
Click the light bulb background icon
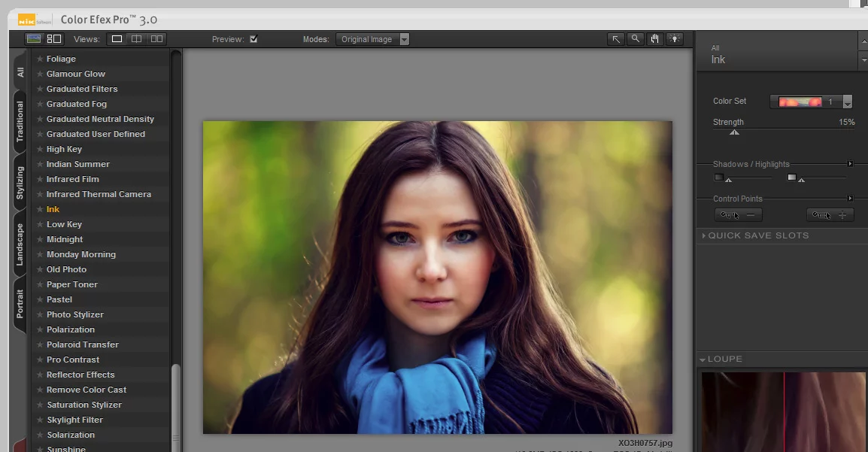[x=675, y=39]
